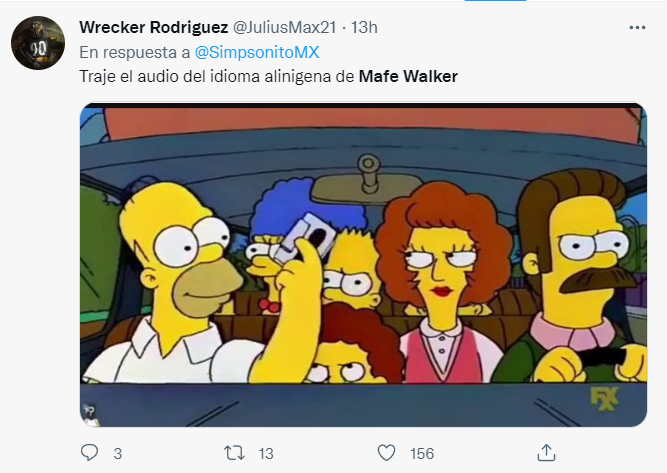Select the active tab indicator bar
Viewport: 667px width, 473px height.
(496, 1)
